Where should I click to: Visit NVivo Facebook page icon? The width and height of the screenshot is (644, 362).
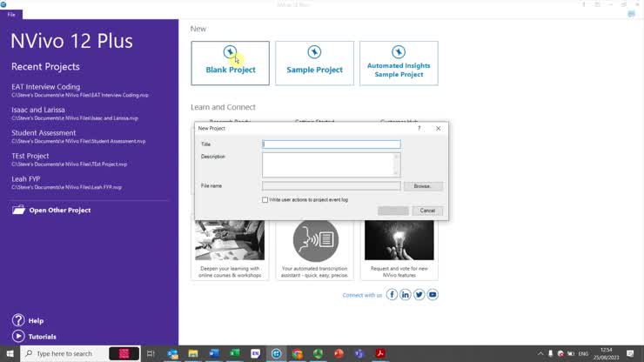click(x=392, y=295)
